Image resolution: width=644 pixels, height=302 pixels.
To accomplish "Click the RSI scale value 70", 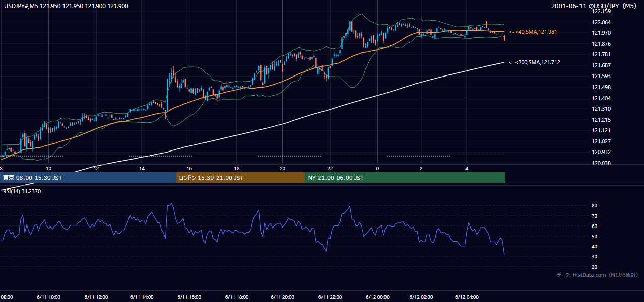I will click(x=594, y=216).
